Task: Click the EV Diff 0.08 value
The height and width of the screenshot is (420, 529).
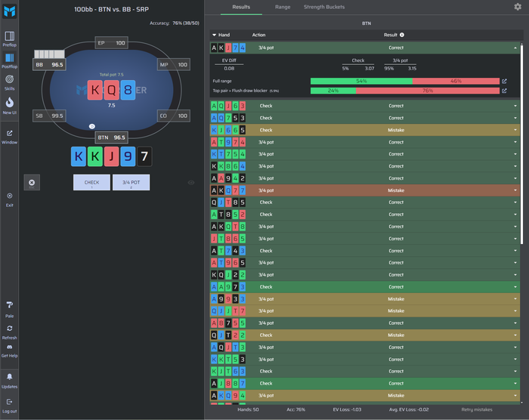Action: tap(229, 69)
